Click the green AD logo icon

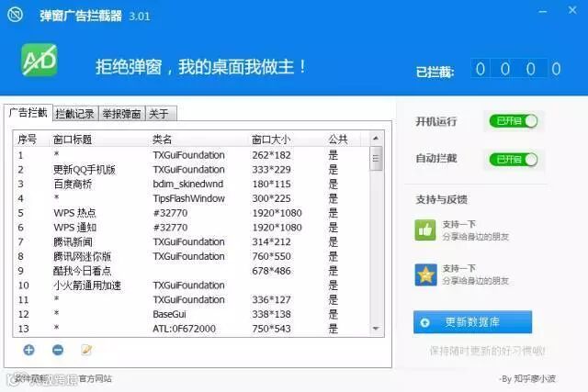point(40,60)
